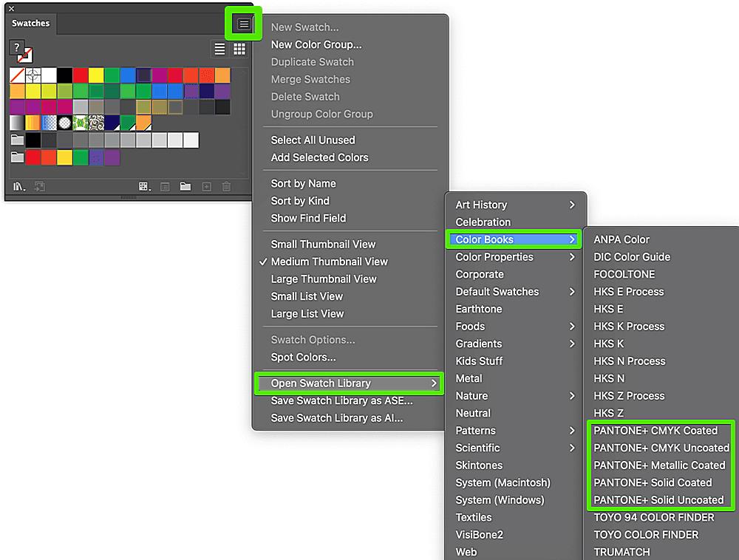Expand the Default Swatches submenu arrow
The width and height of the screenshot is (739, 560).
(572, 292)
